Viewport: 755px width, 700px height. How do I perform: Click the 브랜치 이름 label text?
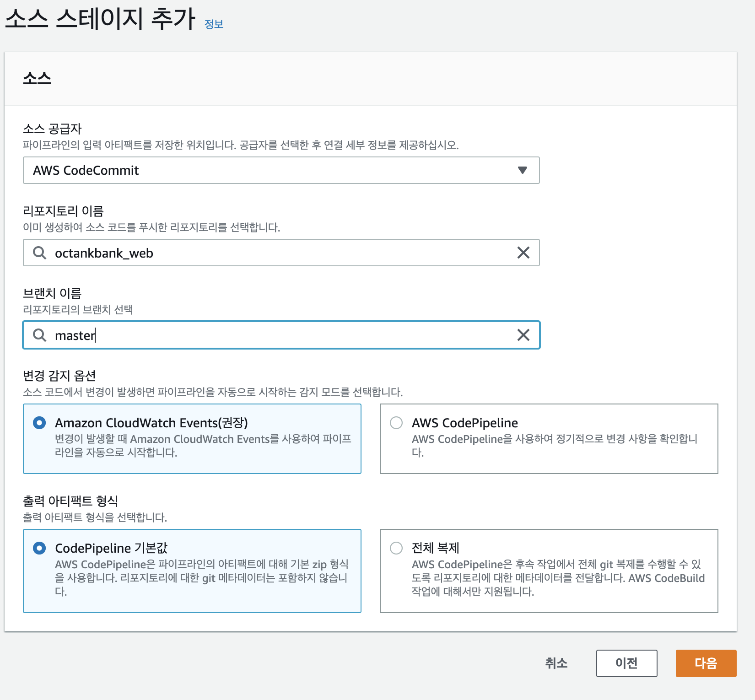(52, 293)
